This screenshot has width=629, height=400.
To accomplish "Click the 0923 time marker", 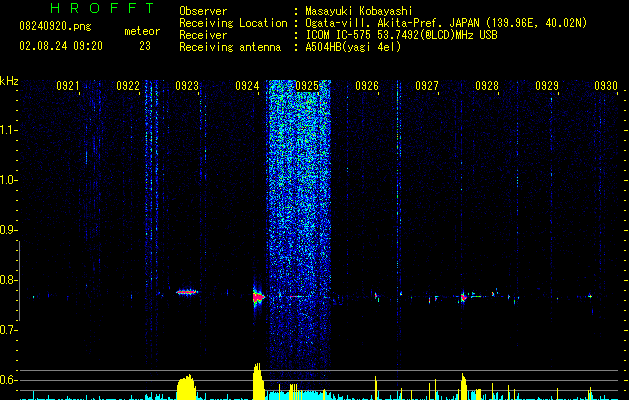I will tap(187, 86).
